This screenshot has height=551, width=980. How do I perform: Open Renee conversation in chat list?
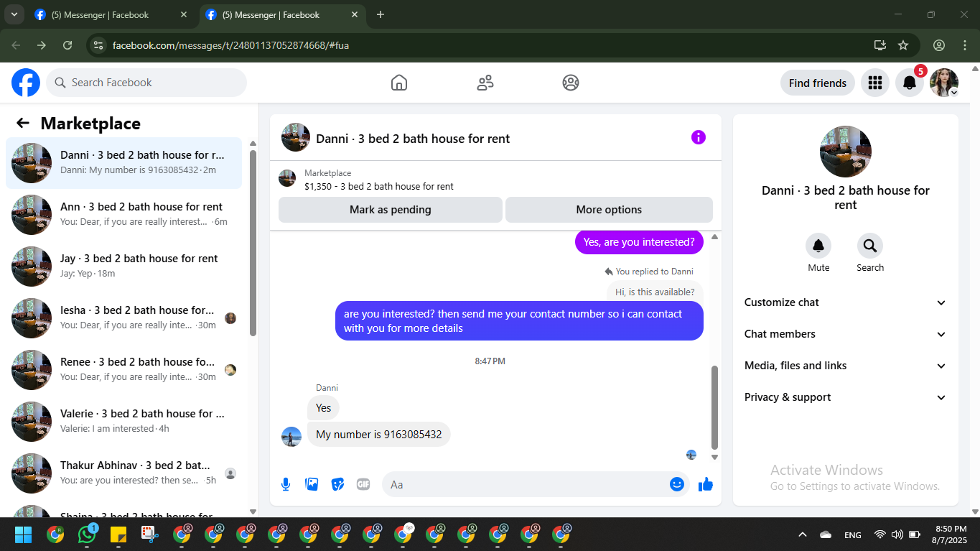coord(123,370)
